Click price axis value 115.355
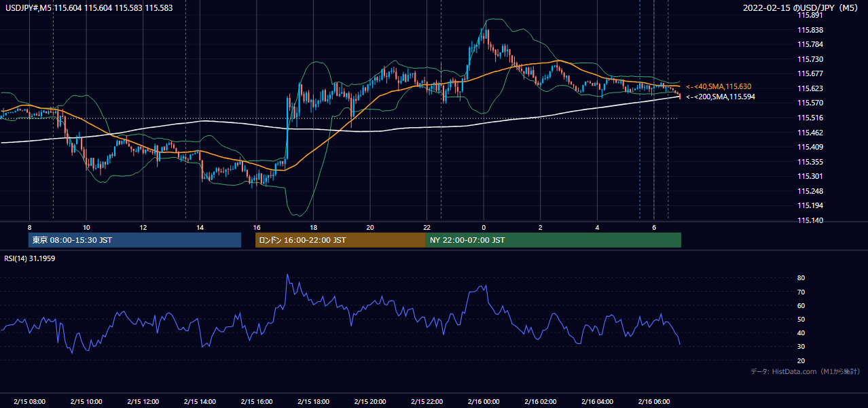Viewport: 868px width, 408px height. 811,162
